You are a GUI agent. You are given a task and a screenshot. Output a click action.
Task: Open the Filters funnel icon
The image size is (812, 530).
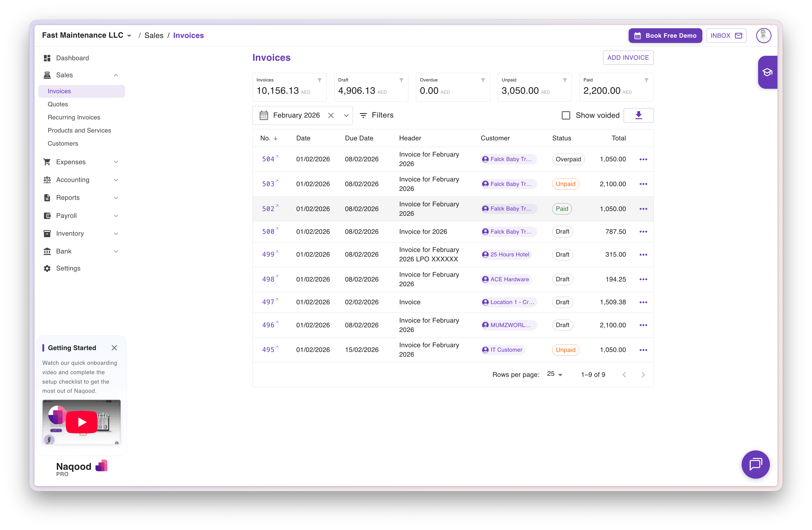363,115
